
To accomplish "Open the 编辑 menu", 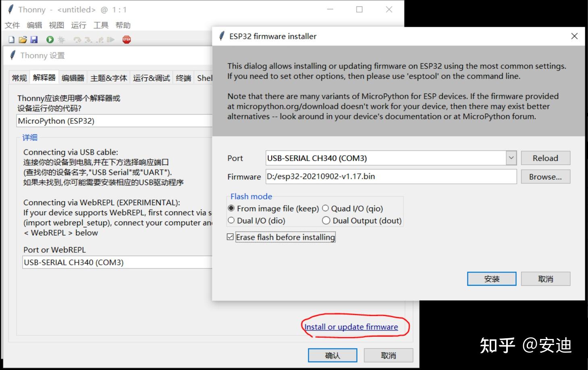I will coord(34,25).
